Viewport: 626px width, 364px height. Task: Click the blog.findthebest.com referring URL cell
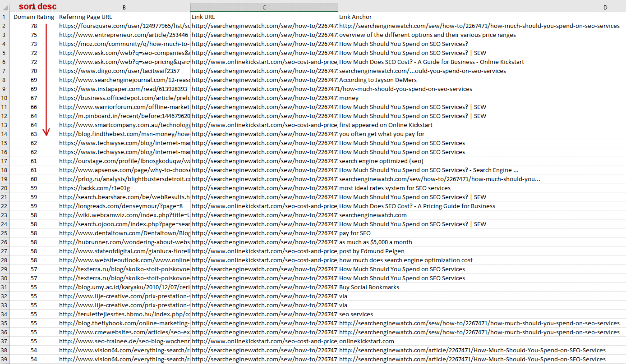tap(124, 134)
